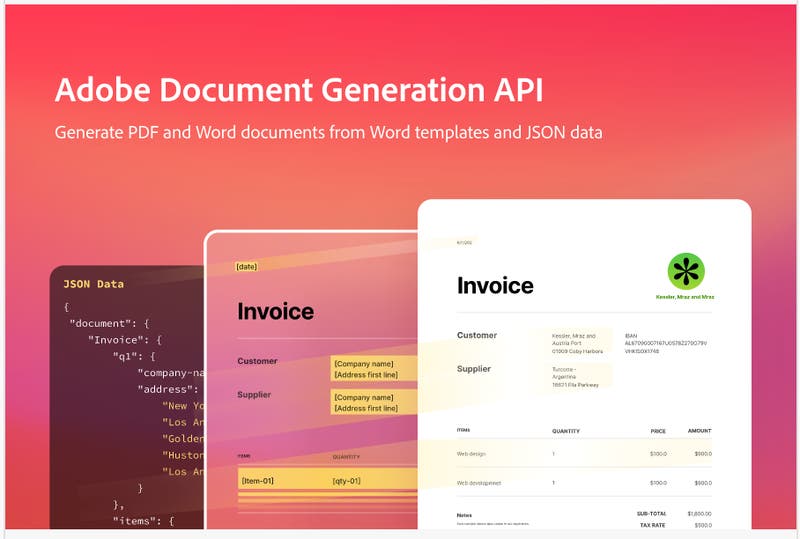This screenshot has height=539, width=800.
Task: Click the TAX RATE label
Action: (x=653, y=525)
